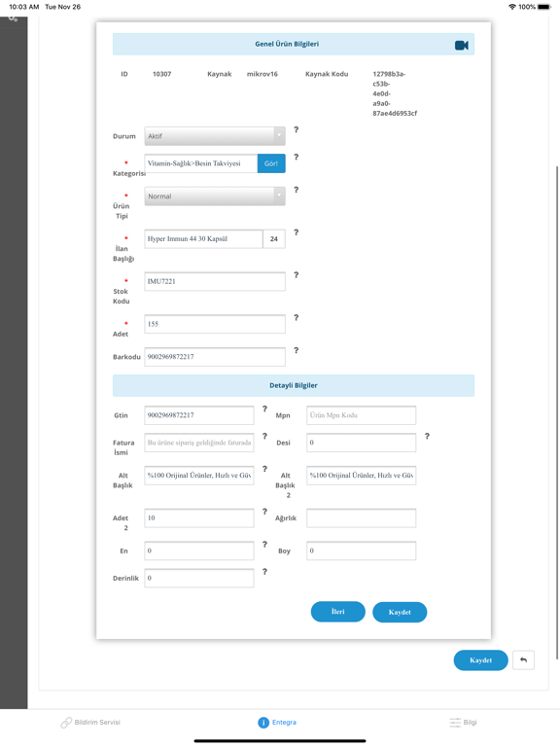Click the Kaydet button beside the undo arrow
The width and height of the screenshot is (560, 747).
481,660
